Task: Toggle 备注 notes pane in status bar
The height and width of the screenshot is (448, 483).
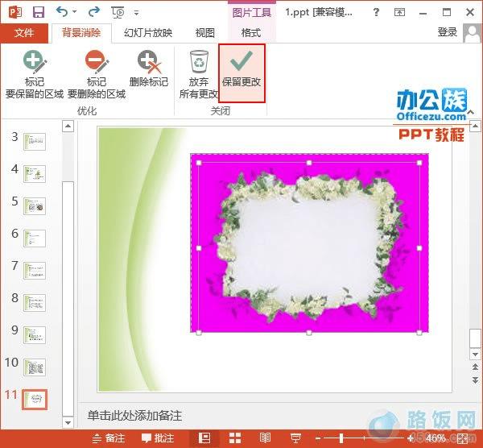Action: (109, 438)
